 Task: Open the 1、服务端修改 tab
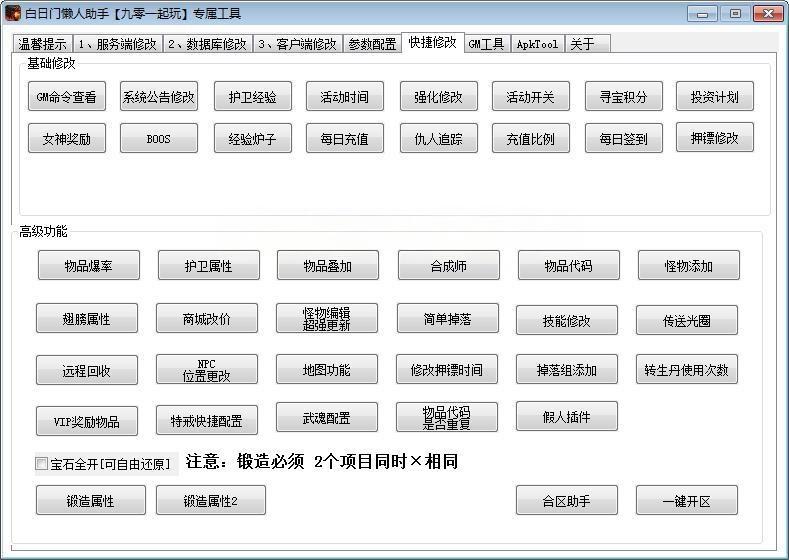click(x=117, y=45)
